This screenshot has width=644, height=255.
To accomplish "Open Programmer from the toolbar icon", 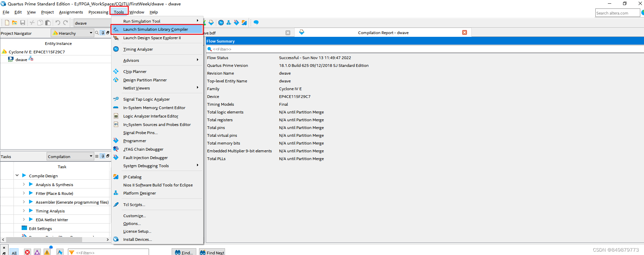I will tap(237, 23).
